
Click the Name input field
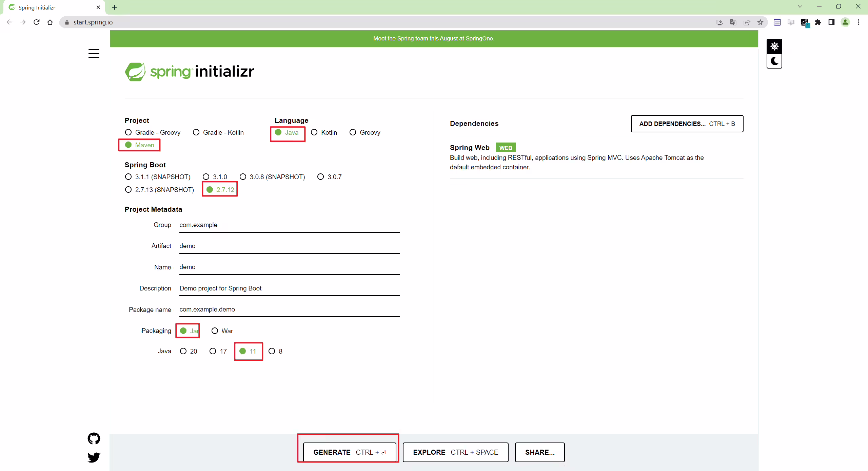tap(290, 267)
